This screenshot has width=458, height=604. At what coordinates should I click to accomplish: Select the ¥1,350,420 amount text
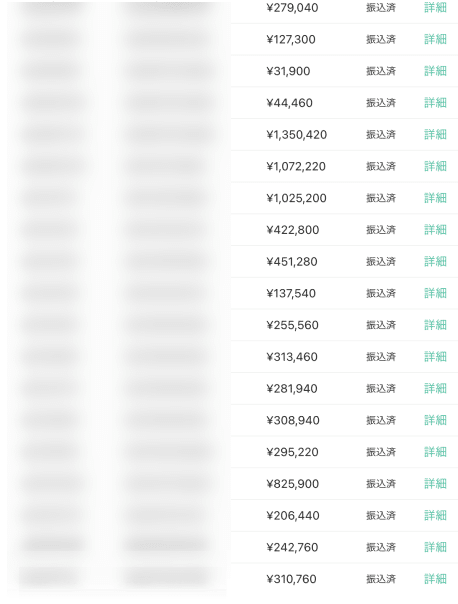pyautogui.click(x=297, y=135)
